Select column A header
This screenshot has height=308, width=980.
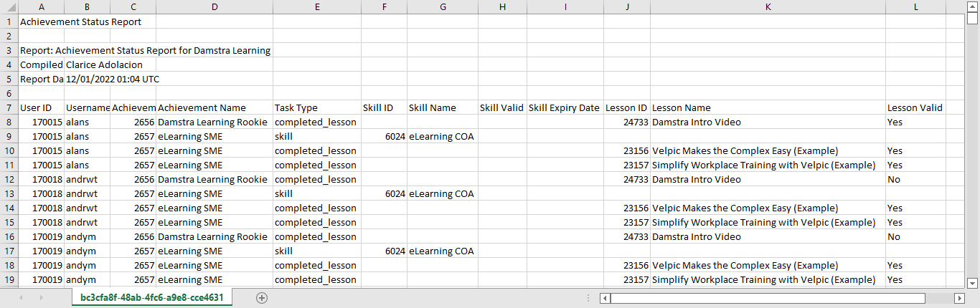[41, 6]
